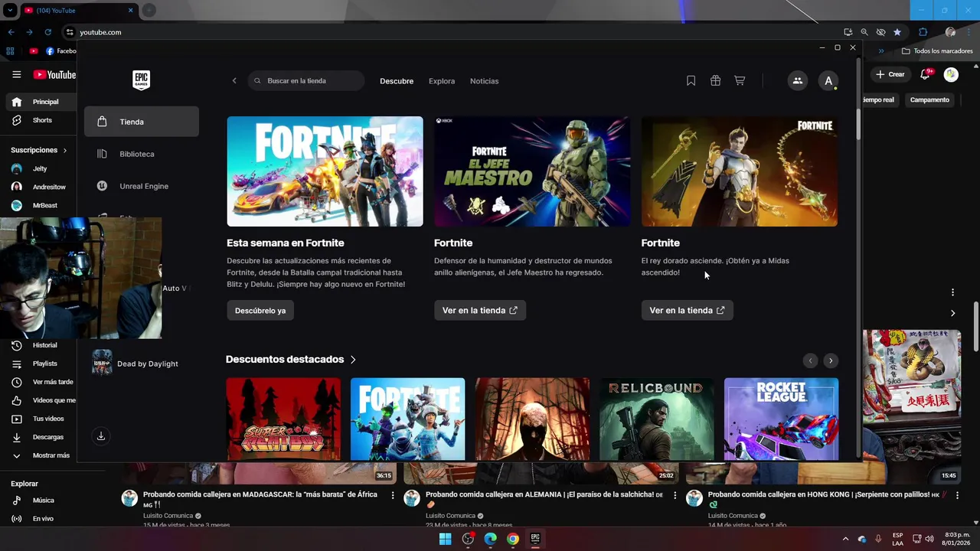Image resolution: width=980 pixels, height=551 pixels.
Task: Open the Epic friends icon
Action: (798, 80)
